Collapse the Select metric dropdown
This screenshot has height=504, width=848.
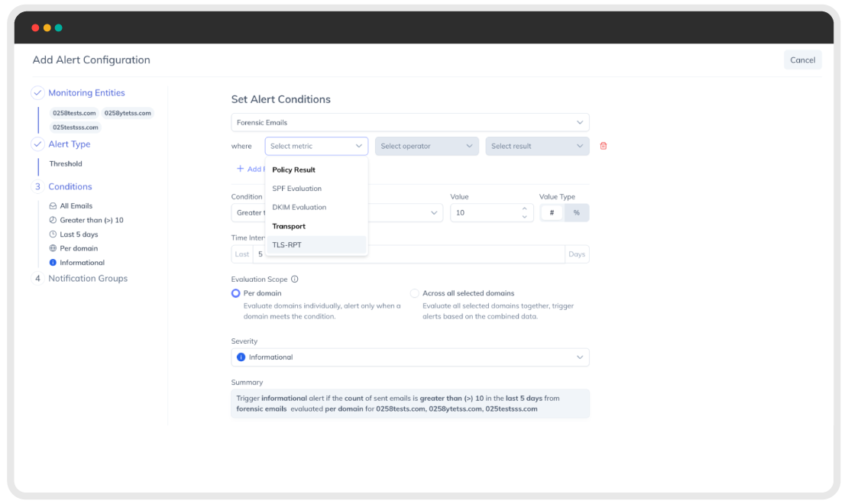click(316, 146)
